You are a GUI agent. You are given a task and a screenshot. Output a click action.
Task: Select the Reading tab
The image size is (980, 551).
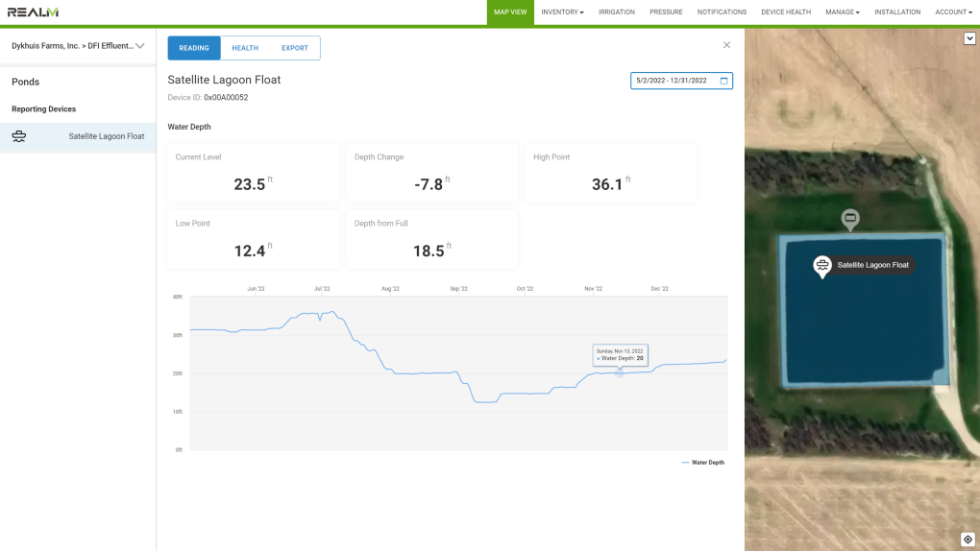tap(194, 48)
